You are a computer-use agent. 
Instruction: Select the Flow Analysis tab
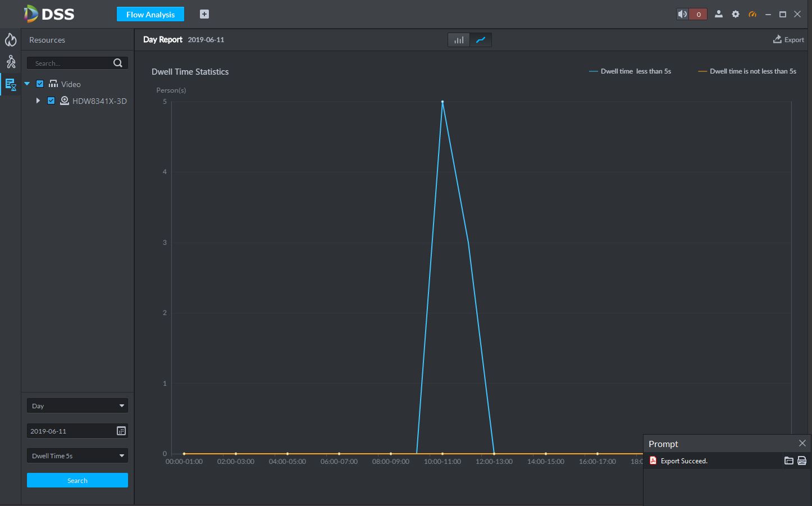[150, 15]
